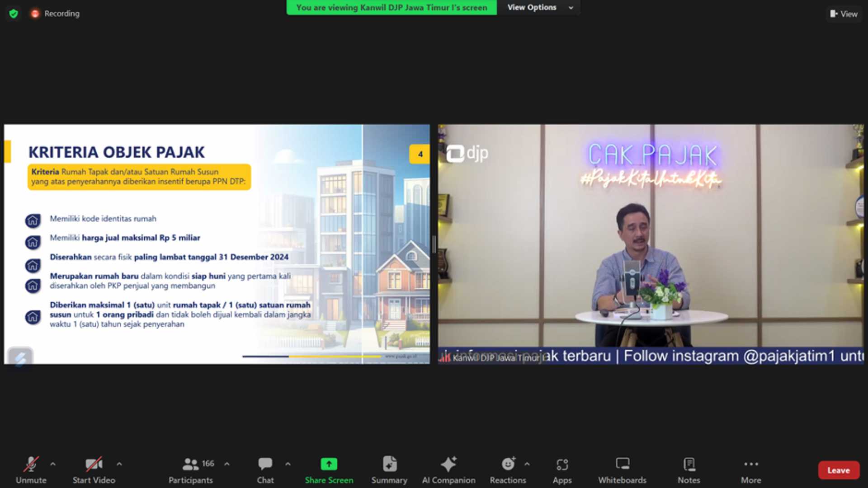
Task: Click the Recording status indicator
Action: [56, 14]
